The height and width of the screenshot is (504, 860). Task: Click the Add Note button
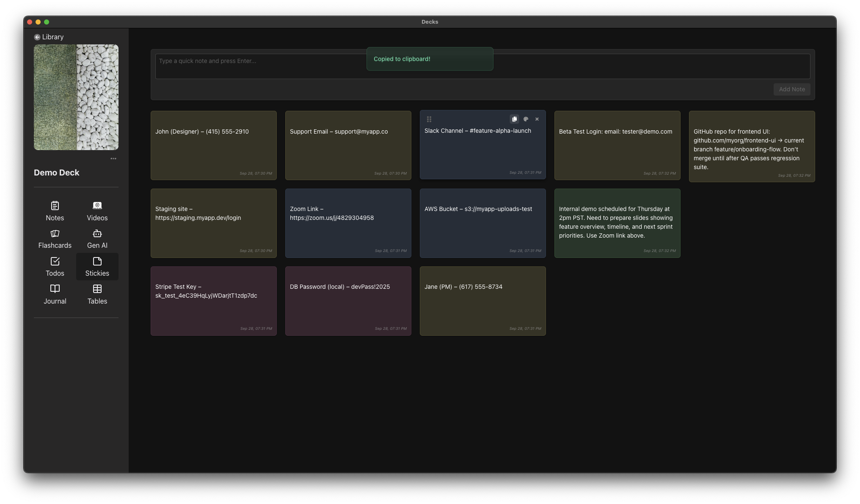click(791, 89)
